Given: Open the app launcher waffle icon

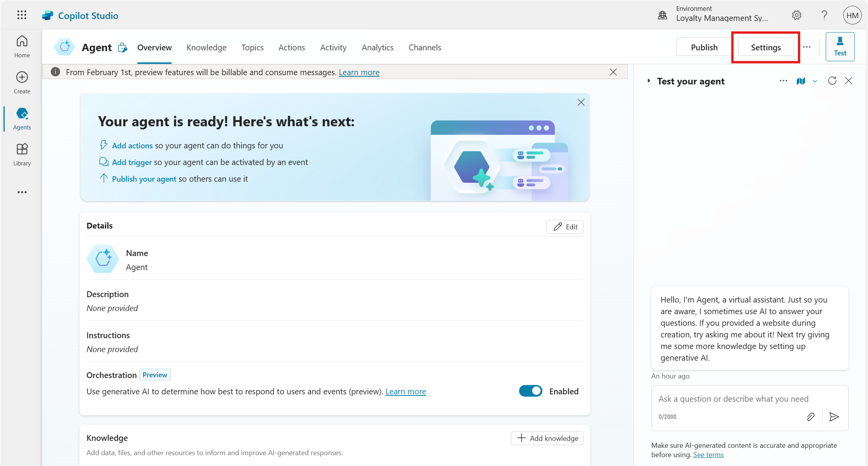Looking at the screenshot, I should (22, 15).
